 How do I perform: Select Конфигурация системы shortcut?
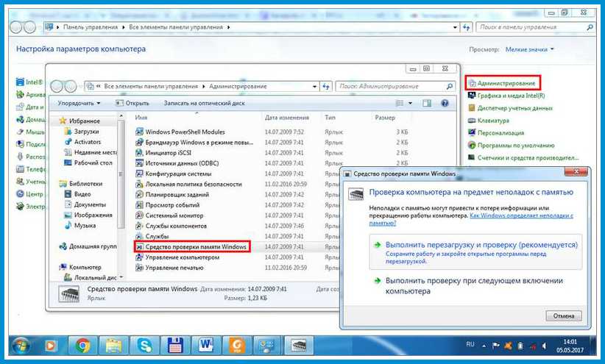pyautogui.click(x=174, y=174)
